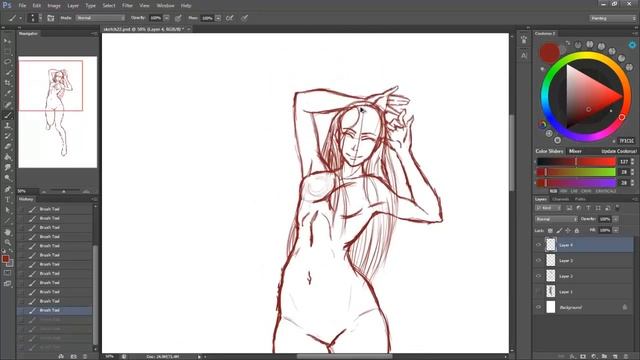Hide the Background layer
Screen dimensions: 640x360
pyautogui.click(x=538, y=307)
